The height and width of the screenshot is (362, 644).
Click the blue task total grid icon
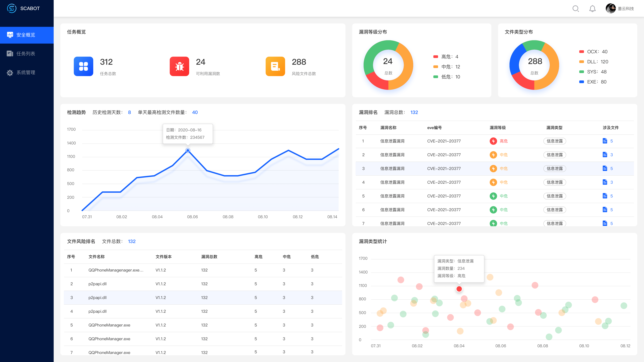pos(84,66)
